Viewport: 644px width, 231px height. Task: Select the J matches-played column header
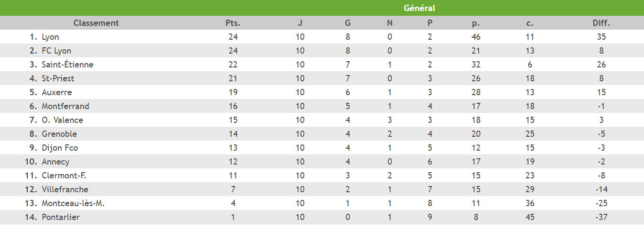tap(300, 23)
